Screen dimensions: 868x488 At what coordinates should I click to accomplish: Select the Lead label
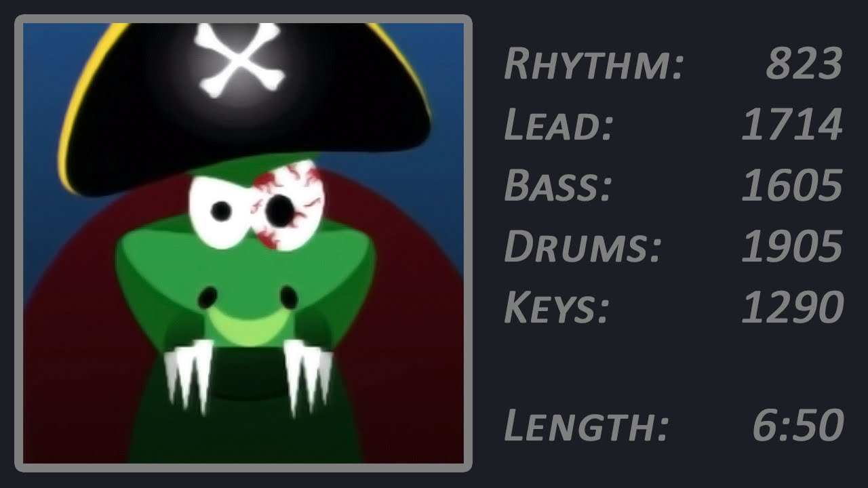pos(558,125)
